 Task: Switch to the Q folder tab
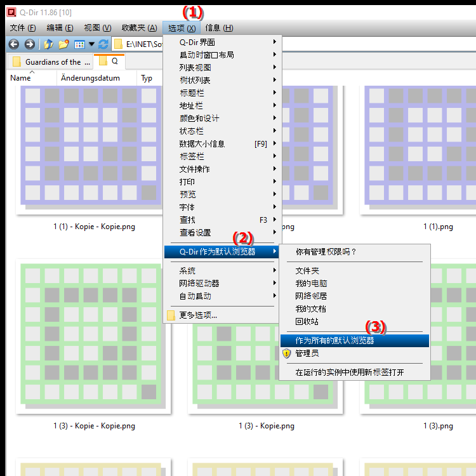tap(109, 62)
